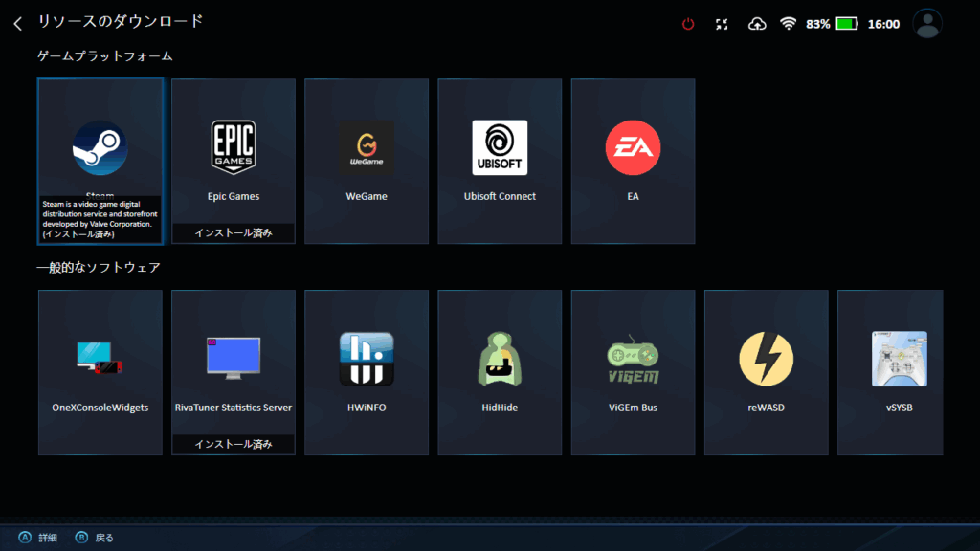Click the vSYSB label text
Image resolution: width=980 pixels, height=551 pixels.
[x=900, y=408]
